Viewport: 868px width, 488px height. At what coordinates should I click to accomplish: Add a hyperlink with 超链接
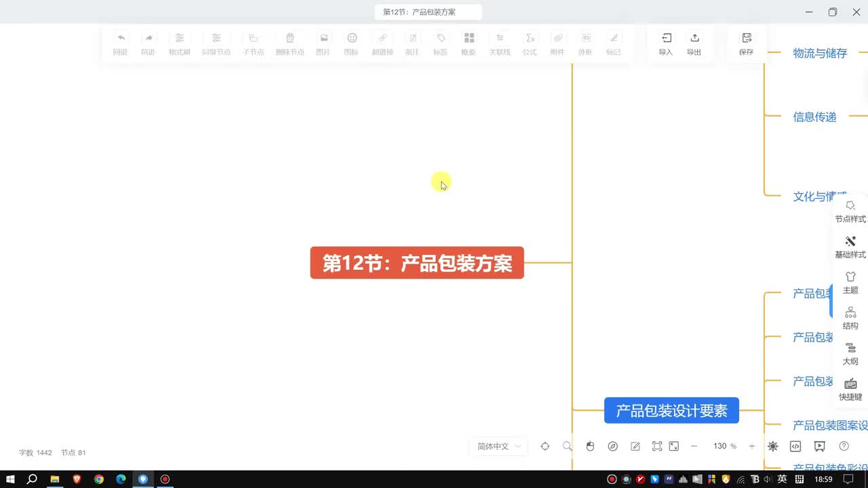coord(382,44)
